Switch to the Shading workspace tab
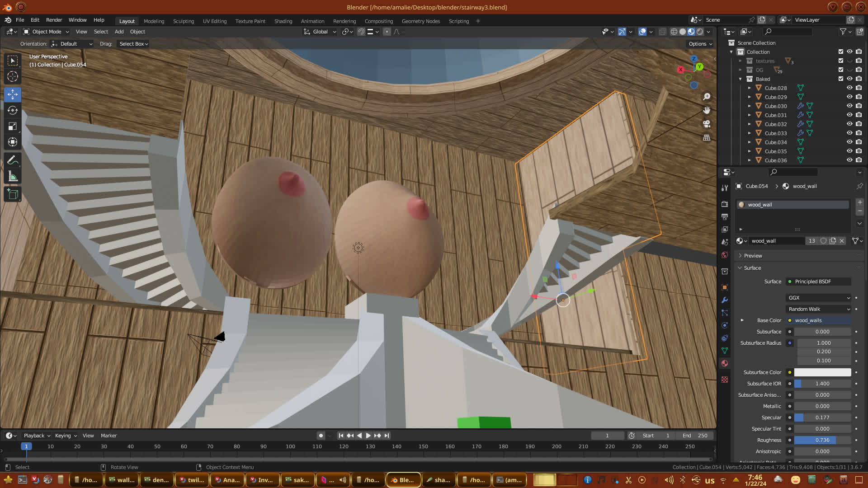 click(x=283, y=21)
